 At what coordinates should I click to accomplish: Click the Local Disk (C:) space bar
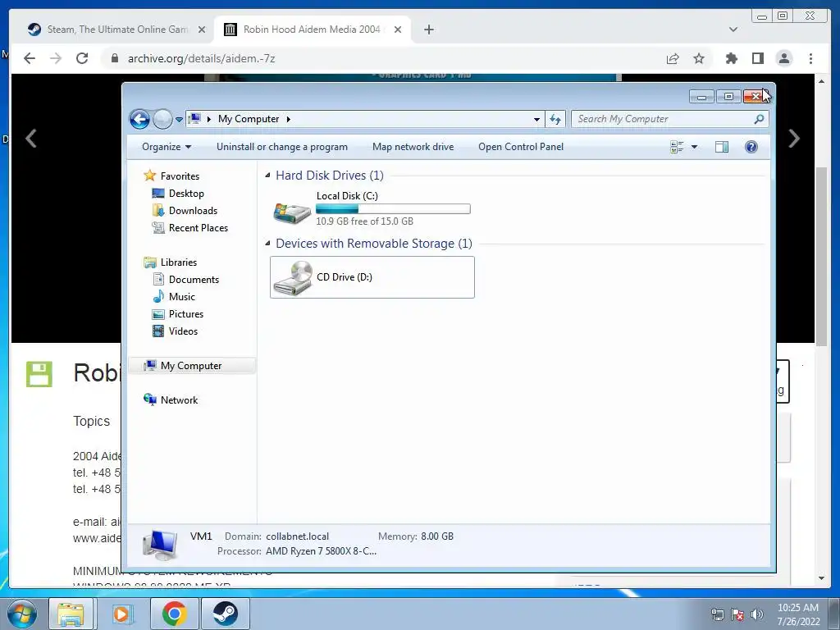tap(393, 209)
